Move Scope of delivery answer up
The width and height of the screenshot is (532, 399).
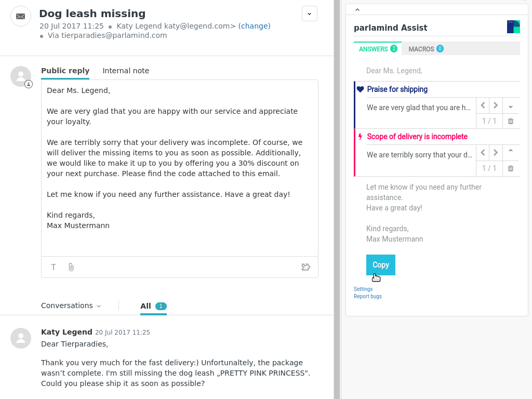511,151
